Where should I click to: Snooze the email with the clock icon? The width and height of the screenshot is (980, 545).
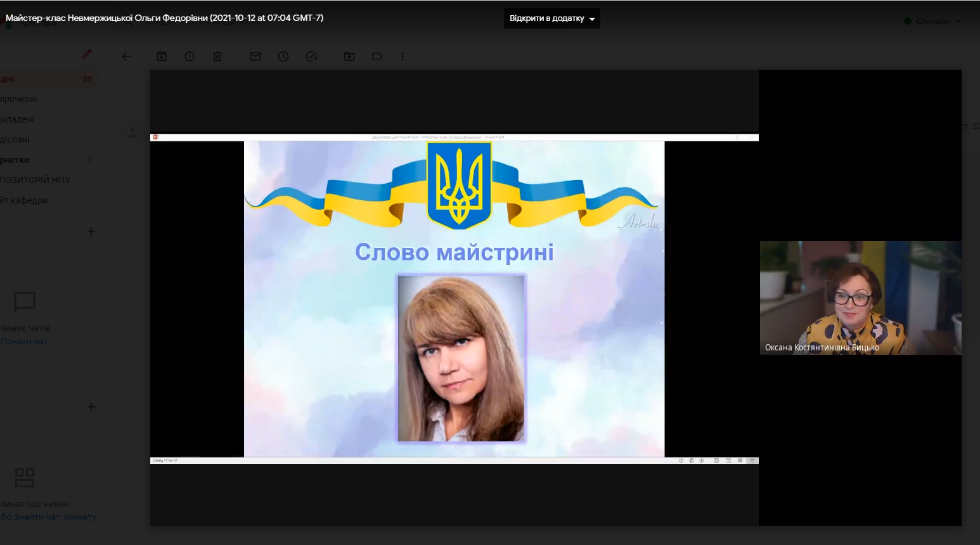coord(283,56)
